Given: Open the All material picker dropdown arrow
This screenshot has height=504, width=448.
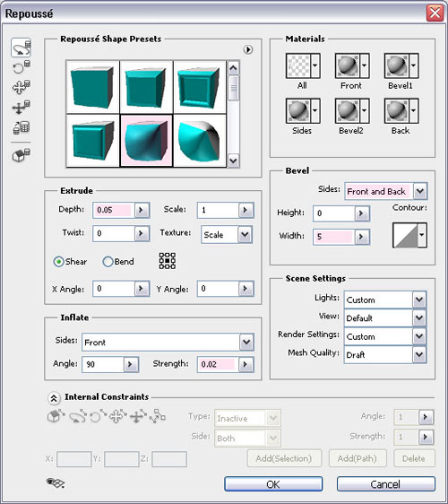Looking at the screenshot, I should 315,65.
